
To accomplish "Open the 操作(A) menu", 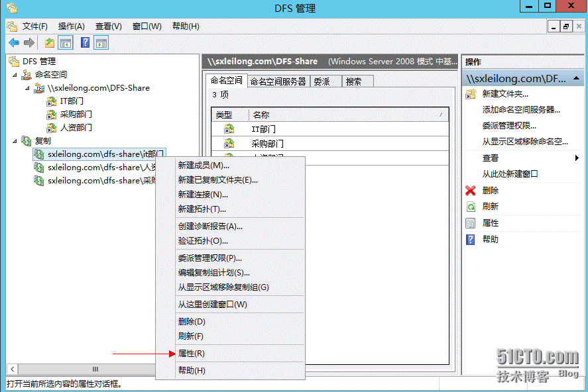I will [71, 26].
